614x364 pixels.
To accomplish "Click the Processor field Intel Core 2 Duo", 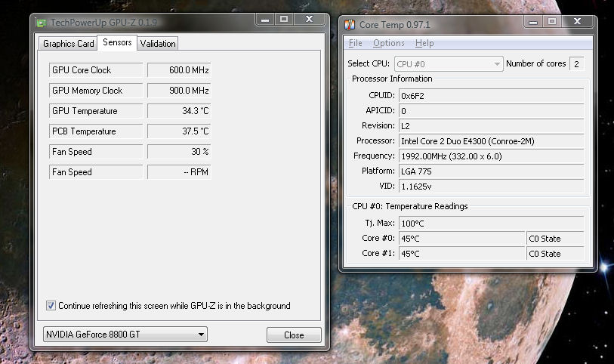I will click(492, 141).
